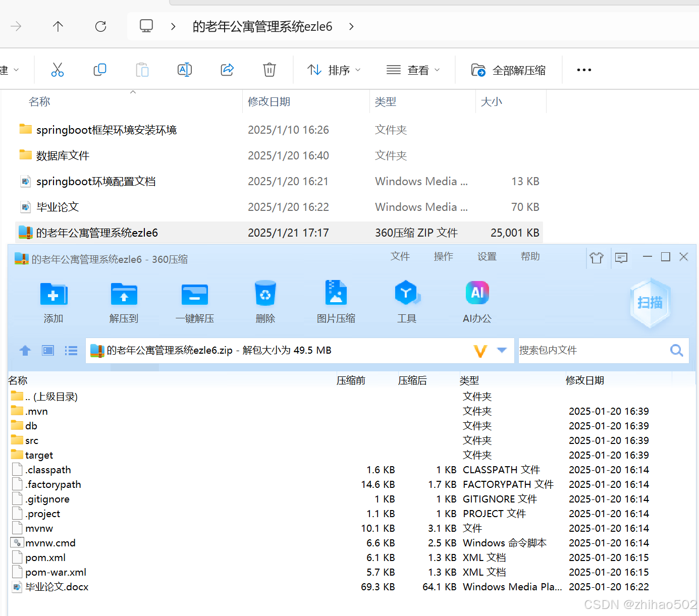Open the Image Compress (图片压缩) tool

coord(336,293)
